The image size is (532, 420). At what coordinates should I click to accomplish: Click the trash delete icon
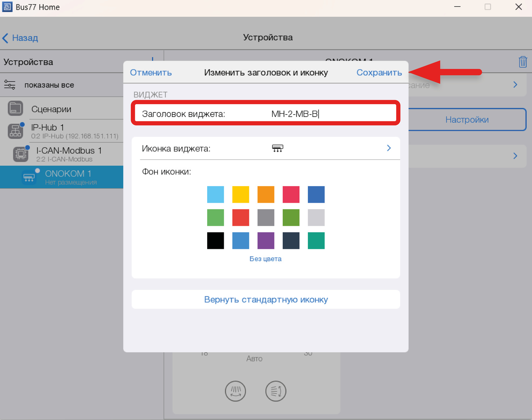tap(522, 62)
